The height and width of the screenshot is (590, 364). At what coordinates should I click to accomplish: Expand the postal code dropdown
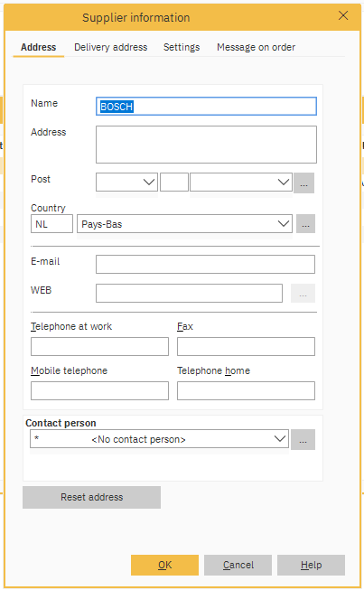[126, 183]
